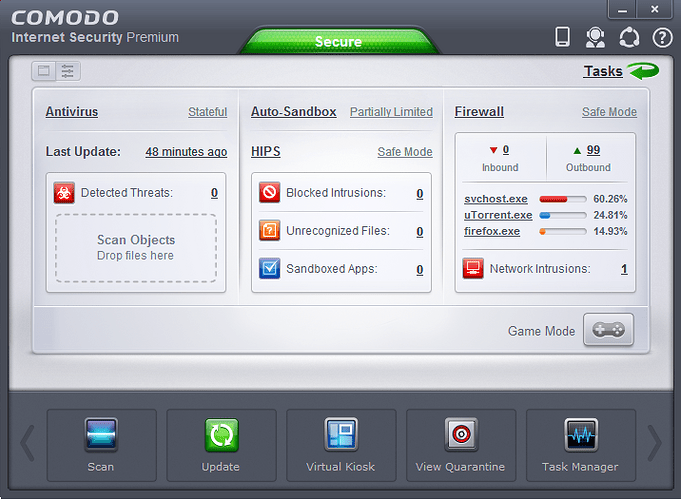This screenshot has height=500, width=681.
Task: Close the Comodo window
Action: [655, 9]
